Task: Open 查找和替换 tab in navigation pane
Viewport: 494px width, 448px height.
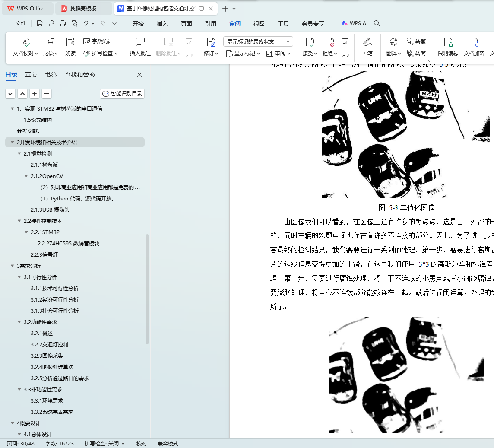Action: coord(80,75)
